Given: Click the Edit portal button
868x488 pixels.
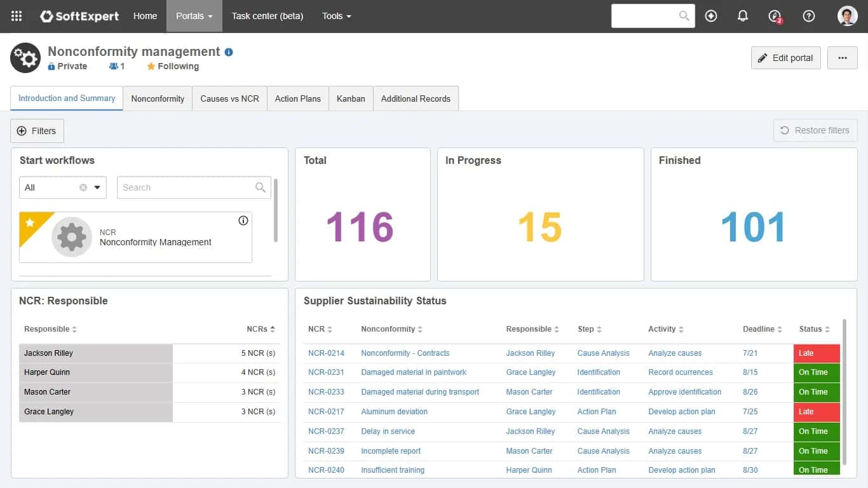Looking at the screenshot, I should (x=786, y=58).
